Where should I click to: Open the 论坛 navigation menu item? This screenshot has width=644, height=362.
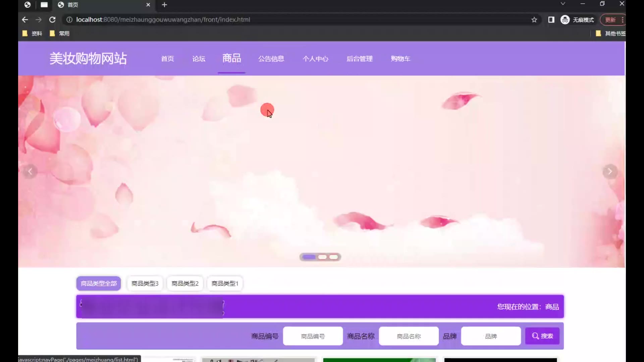click(199, 59)
